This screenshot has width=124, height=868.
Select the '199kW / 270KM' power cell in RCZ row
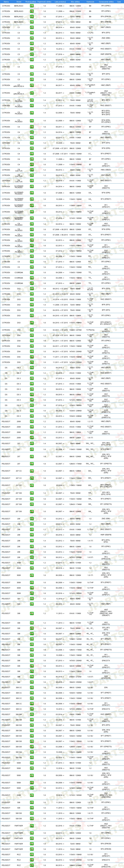(75, 865)
